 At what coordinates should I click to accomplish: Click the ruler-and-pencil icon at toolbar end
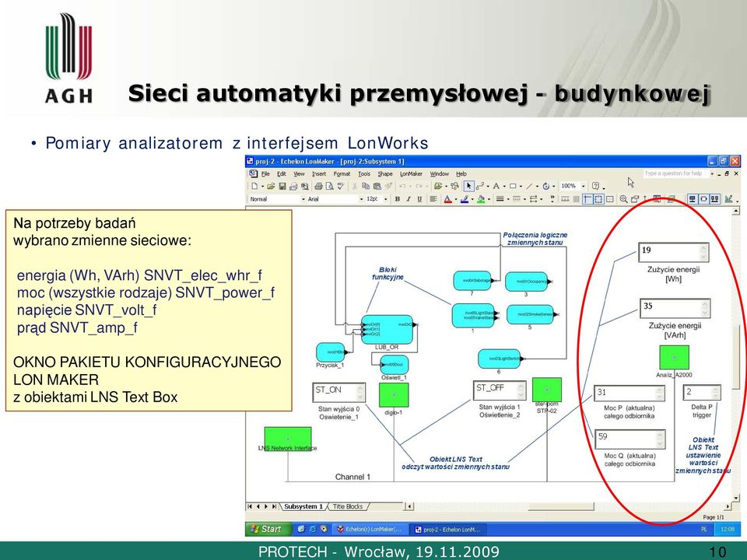pyautogui.click(x=728, y=199)
